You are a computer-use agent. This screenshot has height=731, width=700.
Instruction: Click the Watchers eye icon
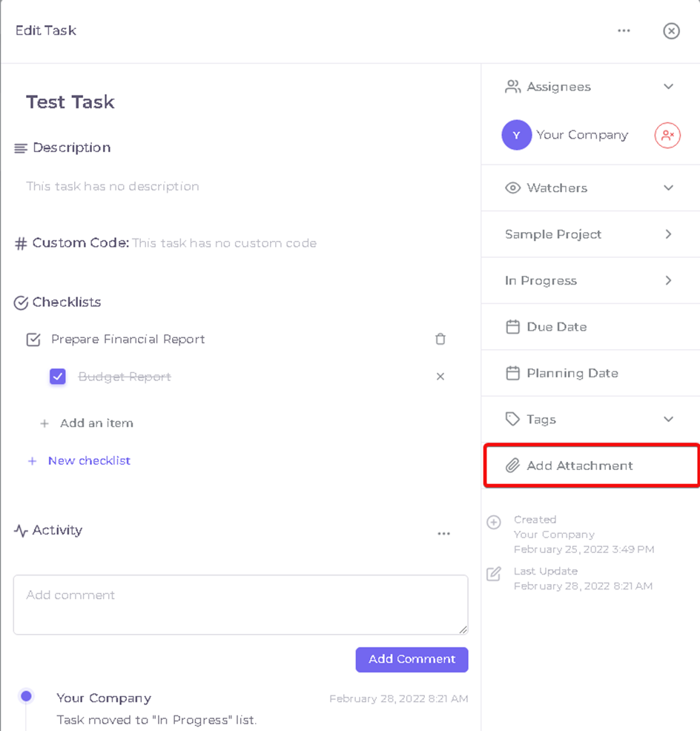pos(512,188)
